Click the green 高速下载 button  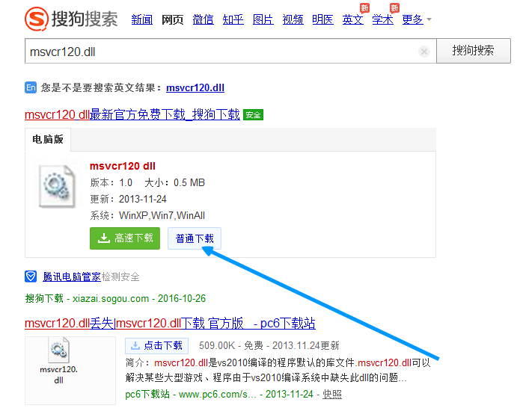coord(125,238)
